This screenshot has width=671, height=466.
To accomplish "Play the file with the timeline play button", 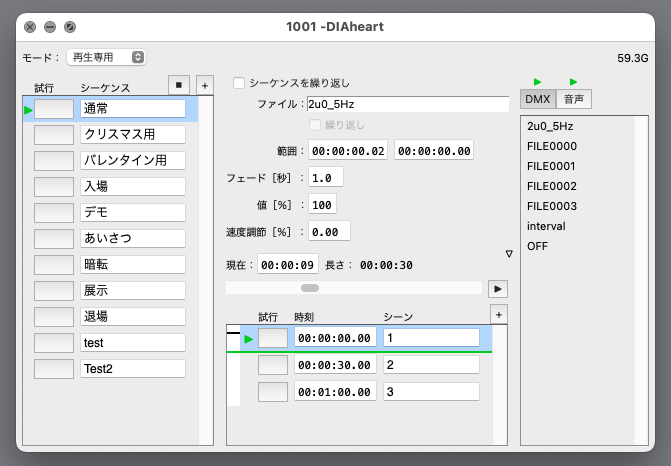I will click(498, 289).
